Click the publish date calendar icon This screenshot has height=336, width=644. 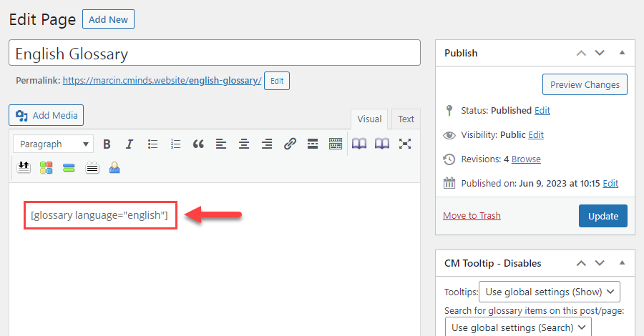click(x=449, y=183)
